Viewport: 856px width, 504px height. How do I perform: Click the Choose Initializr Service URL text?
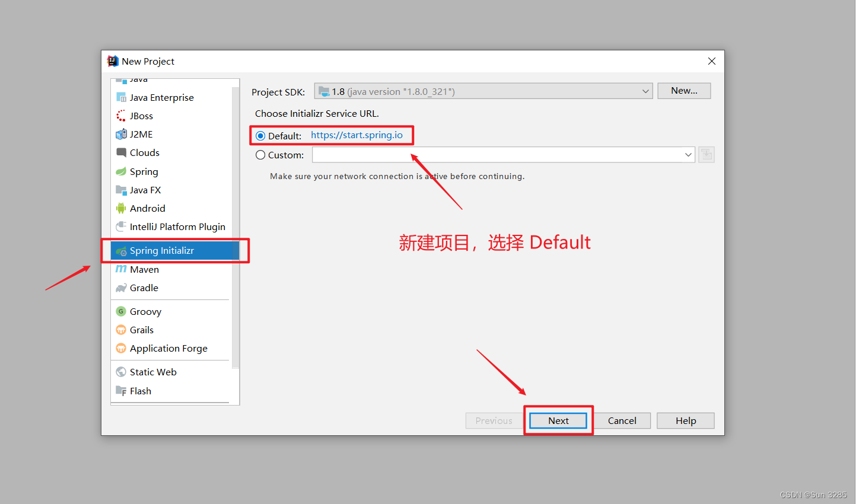point(317,113)
